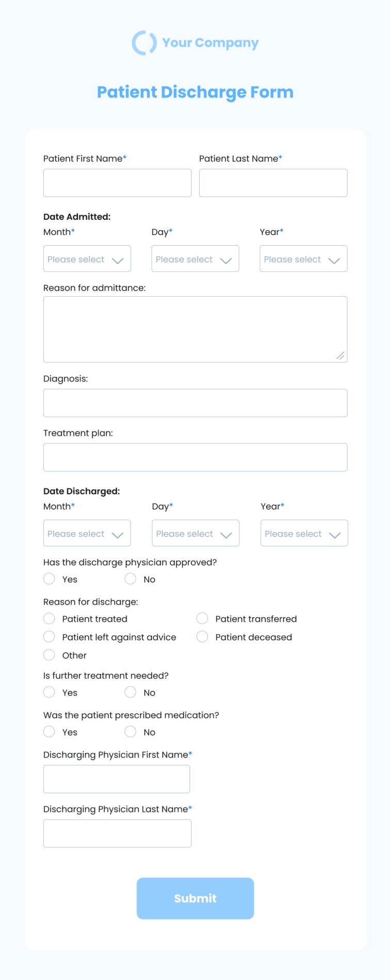Expand the Date Discharged Year dropdown
Image resolution: width=390 pixels, height=980 pixels.
[x=304, y=533]
